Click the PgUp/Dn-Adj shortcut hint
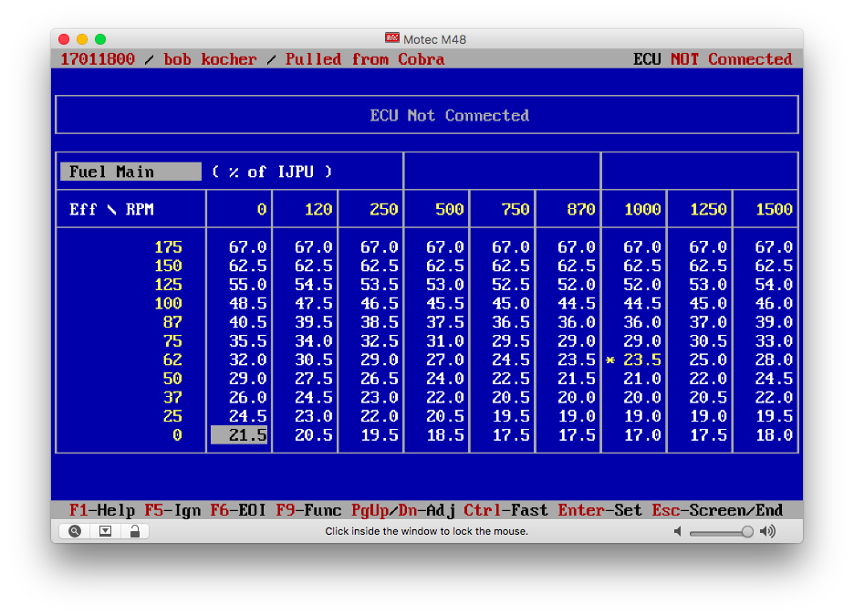854x616 pixels. (402, 510)
